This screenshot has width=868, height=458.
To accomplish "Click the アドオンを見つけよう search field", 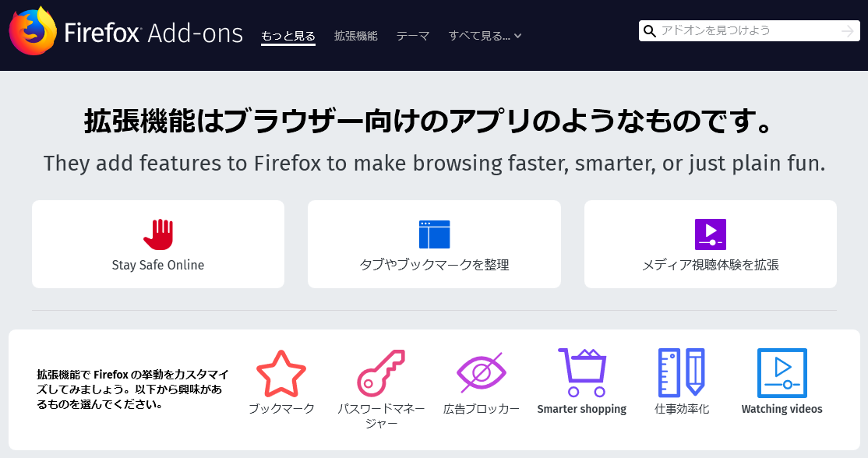I will 749,31.
